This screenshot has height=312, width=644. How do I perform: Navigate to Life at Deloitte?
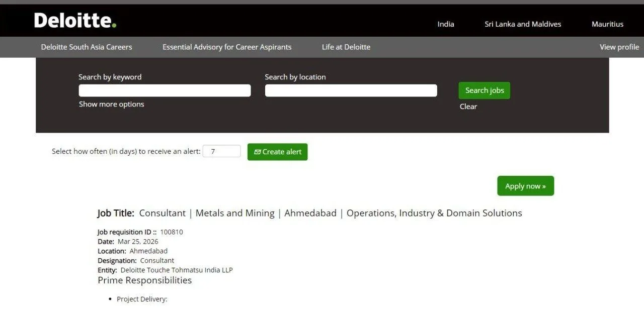click(x=346, y=47)
